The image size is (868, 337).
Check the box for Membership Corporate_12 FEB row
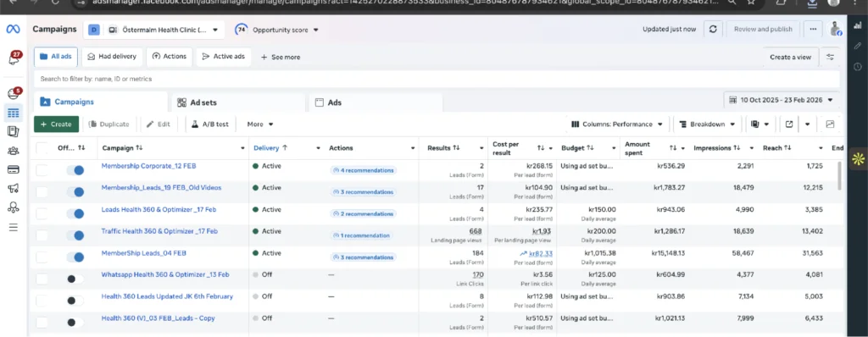(42, 170)
